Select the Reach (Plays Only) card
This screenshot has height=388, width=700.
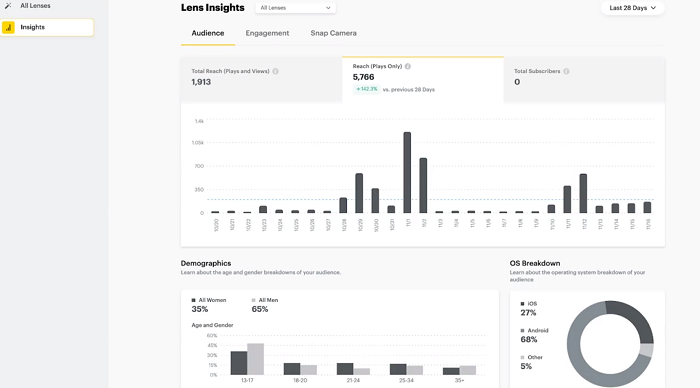coord(423,79)
